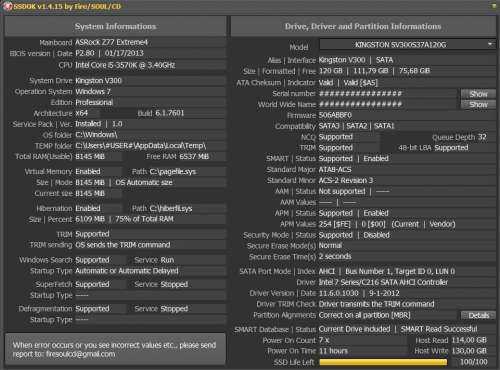Image resolution: width=500 pixels, height=370 pixels.
Task: Click the CPU value Intel Core i5-3570K
Action: [x=125, y=65]
